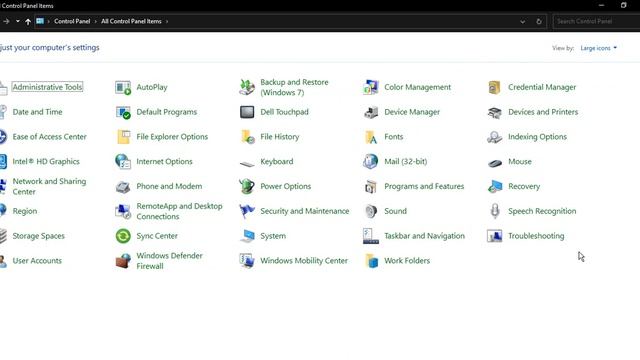
Task: Open the Credential Manager icon
Action: (495, 87)
